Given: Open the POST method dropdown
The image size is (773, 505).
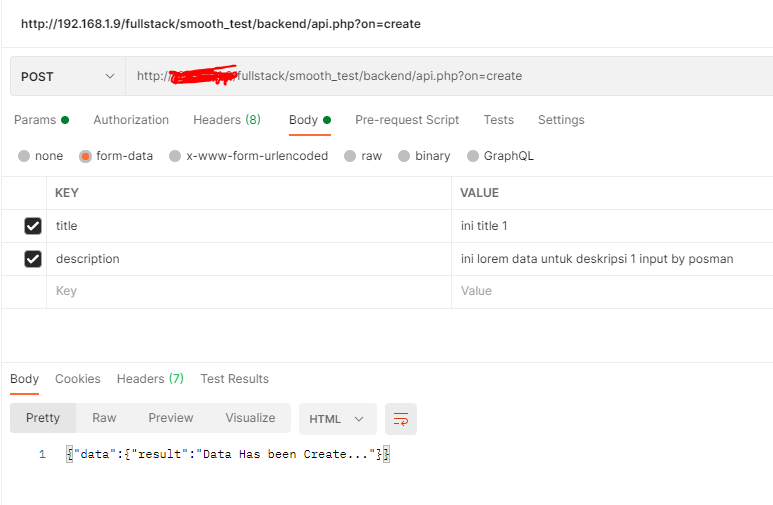Looking at the screenshot, I should click(68, 76).
